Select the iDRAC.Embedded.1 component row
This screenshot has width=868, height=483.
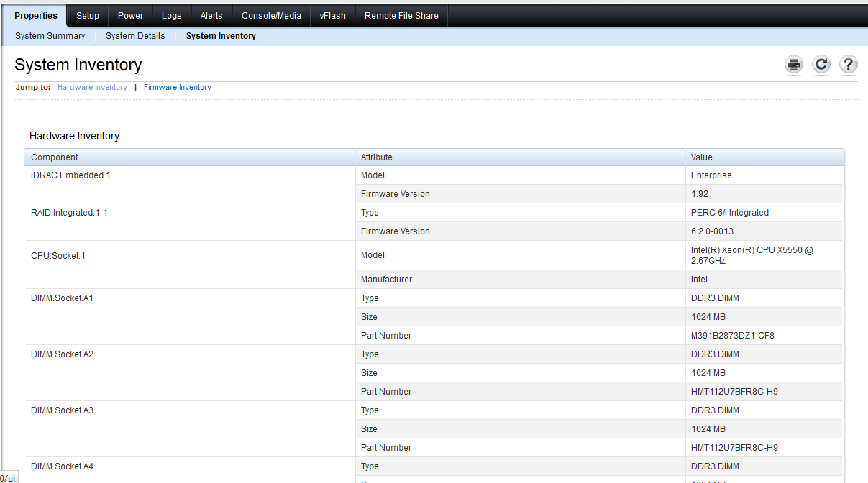(69, 175)
